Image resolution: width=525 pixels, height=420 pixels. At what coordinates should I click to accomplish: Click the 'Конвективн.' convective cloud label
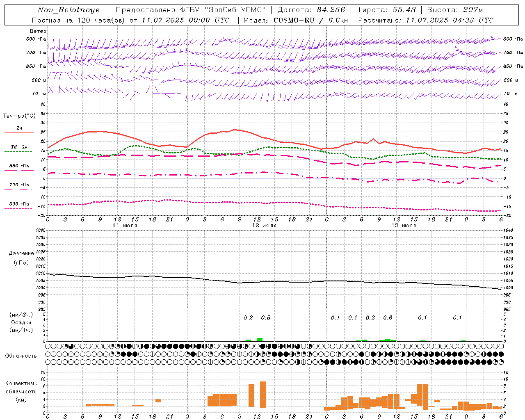point(21,383)
